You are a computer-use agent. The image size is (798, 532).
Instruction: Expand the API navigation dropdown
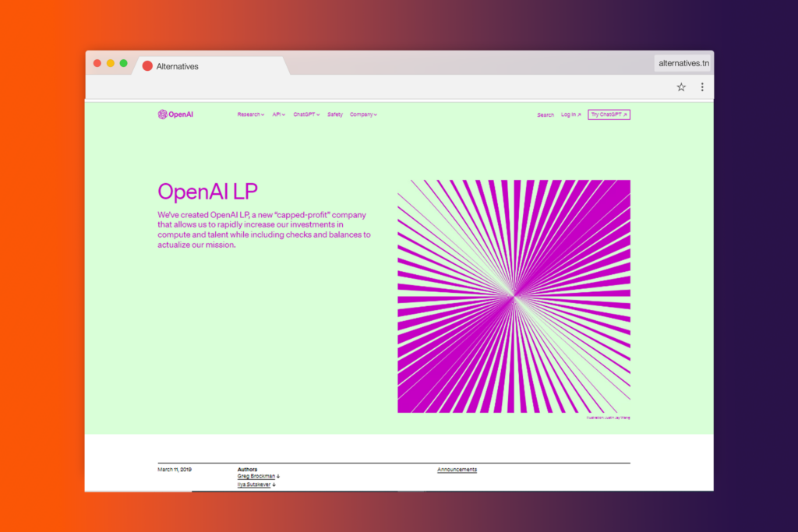[279, 115]
